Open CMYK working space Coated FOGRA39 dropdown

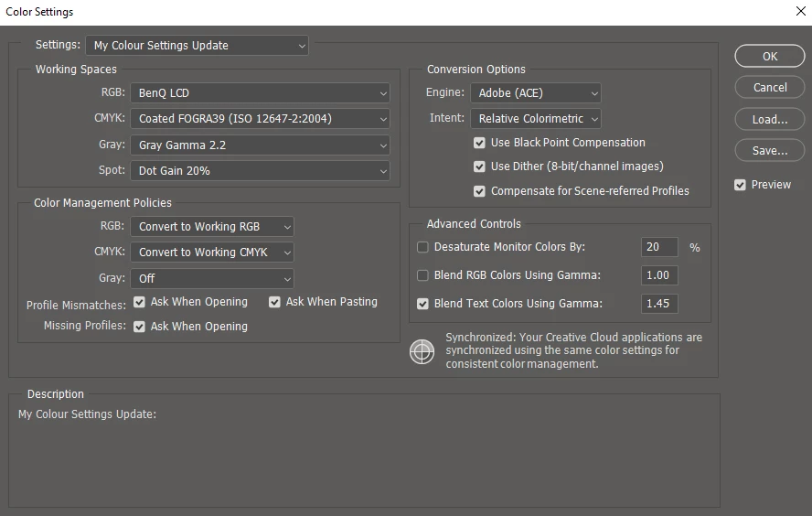(x=260, y=119)
